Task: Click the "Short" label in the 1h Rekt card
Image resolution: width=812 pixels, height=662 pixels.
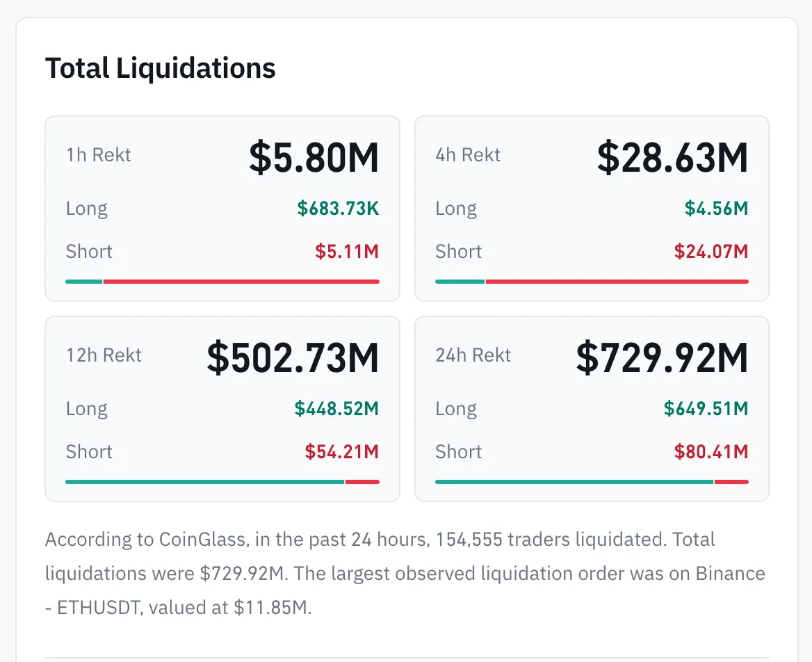Action: click(x=89, y=252)
